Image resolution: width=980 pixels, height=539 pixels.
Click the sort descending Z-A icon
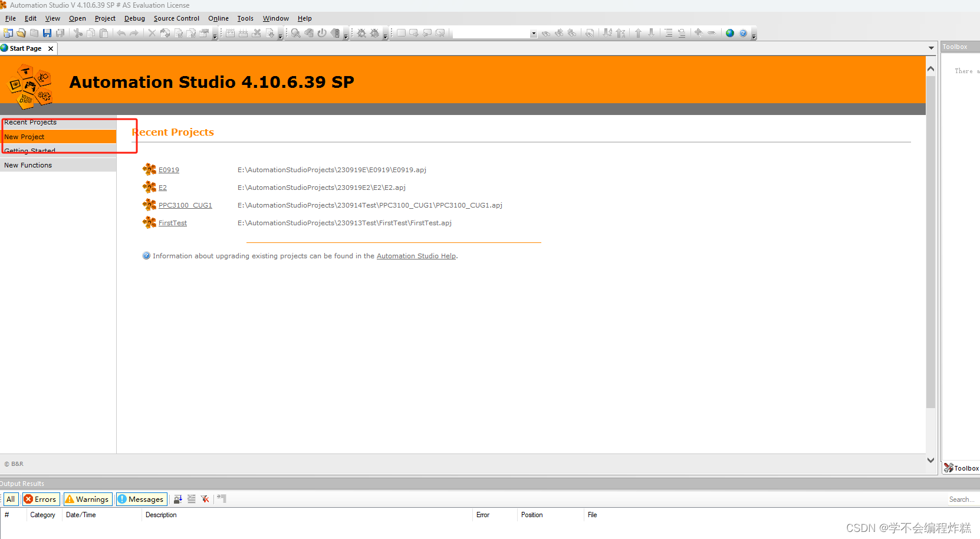click(620, 33)
